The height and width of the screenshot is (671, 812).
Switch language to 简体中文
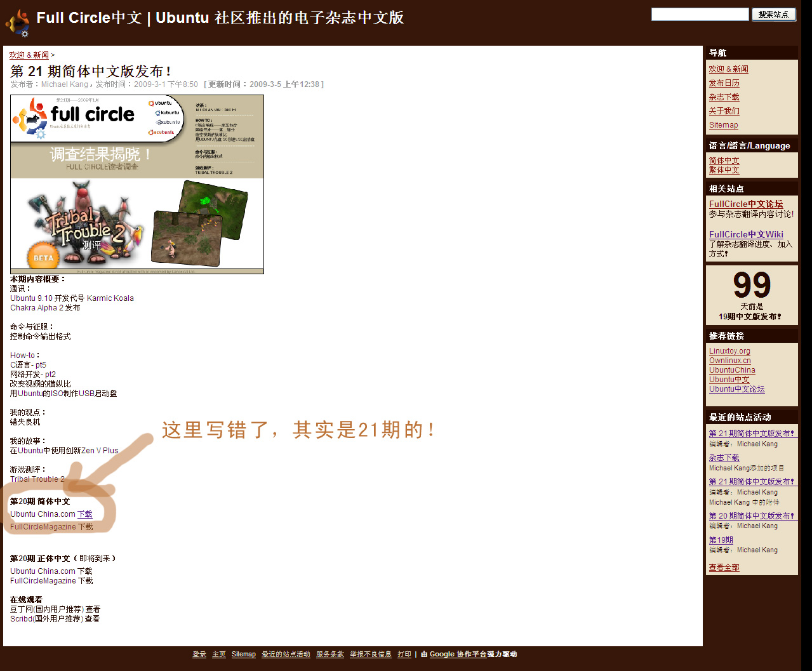(724, 161)
